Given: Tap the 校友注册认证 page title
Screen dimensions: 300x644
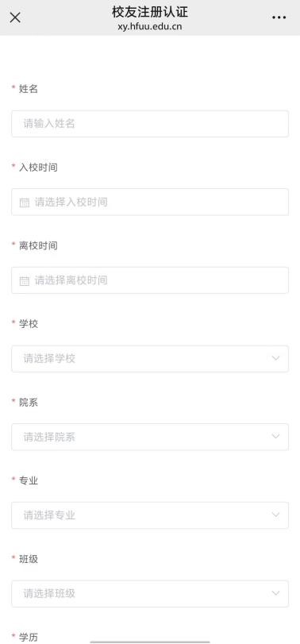Looking at the screenshot, I should click(x=150, y=12).
